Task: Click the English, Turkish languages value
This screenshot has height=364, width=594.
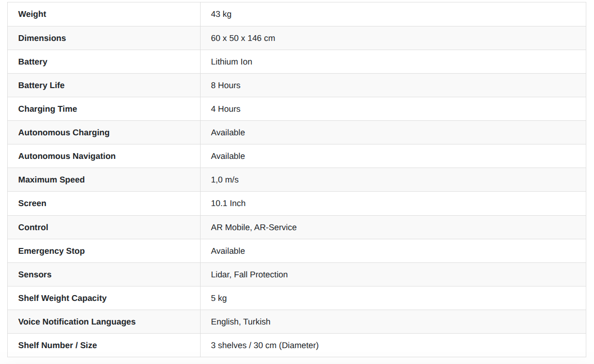Action: 241,322
